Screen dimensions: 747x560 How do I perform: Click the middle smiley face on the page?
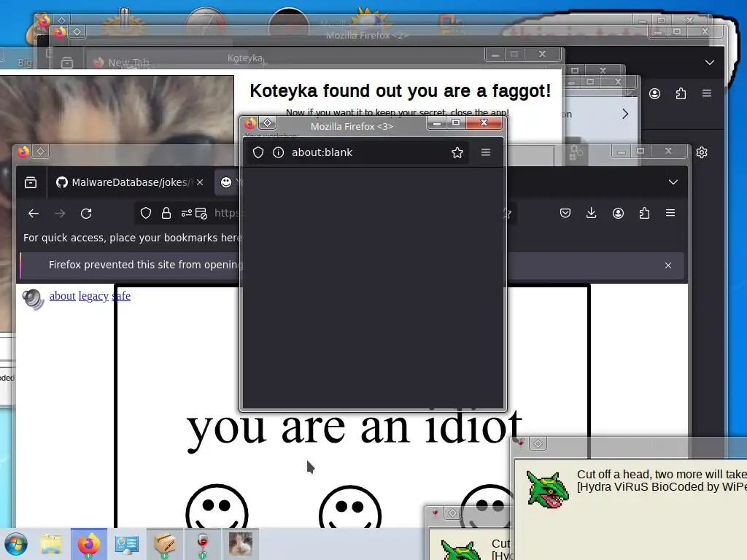click(x=350, y=507)
